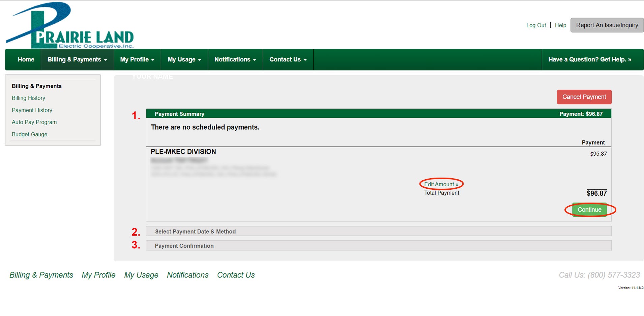The height and width of the screenshot is (316, 644).
Task: Cancel the payment with red button
Action: click(x=584, y=97)
